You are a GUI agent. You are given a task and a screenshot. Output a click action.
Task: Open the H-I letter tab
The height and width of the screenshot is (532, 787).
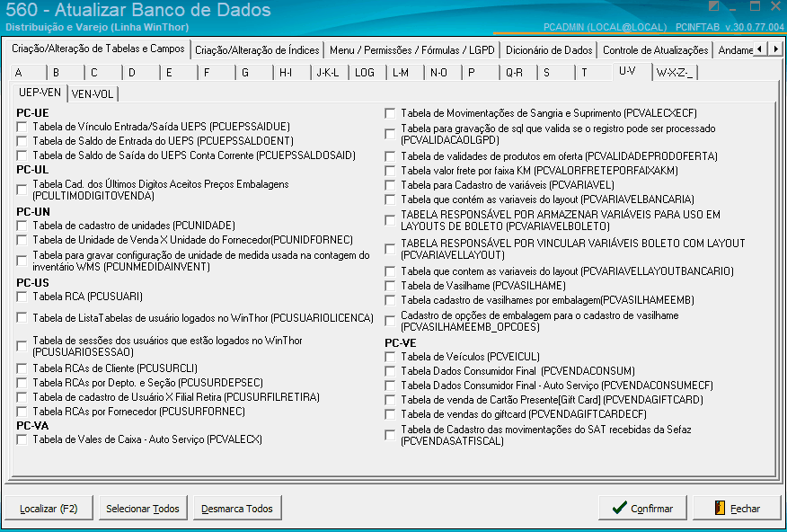click(x=292, y=73)
